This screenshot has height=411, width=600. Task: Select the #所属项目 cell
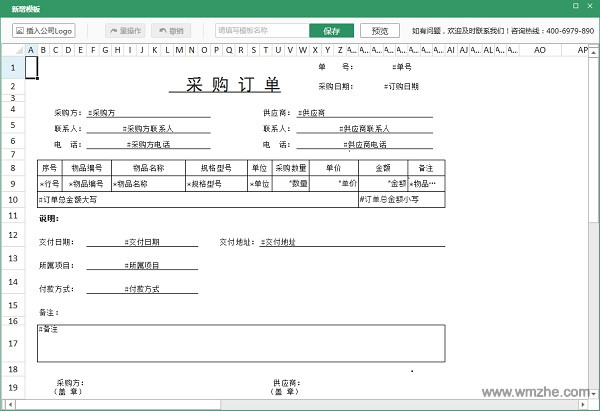142,265
